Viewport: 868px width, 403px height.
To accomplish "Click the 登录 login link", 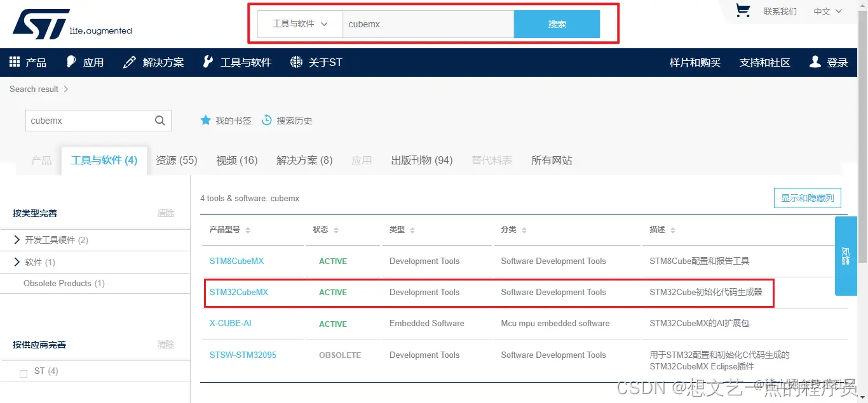I will coord(837,62).
